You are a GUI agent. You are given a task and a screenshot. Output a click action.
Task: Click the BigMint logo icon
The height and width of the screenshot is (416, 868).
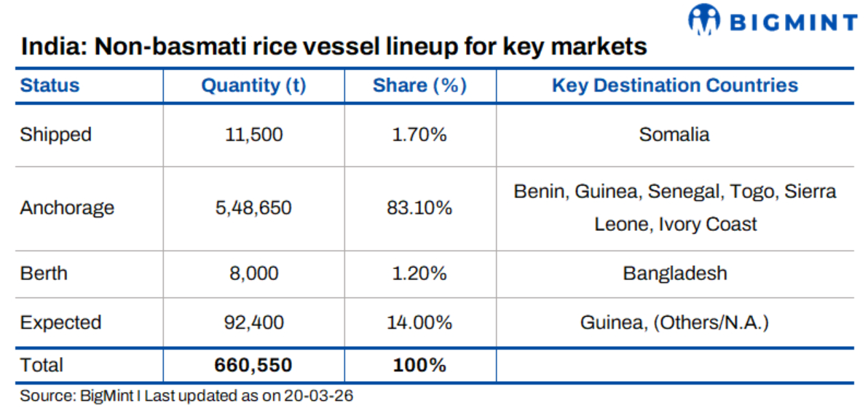pos(703,19)
